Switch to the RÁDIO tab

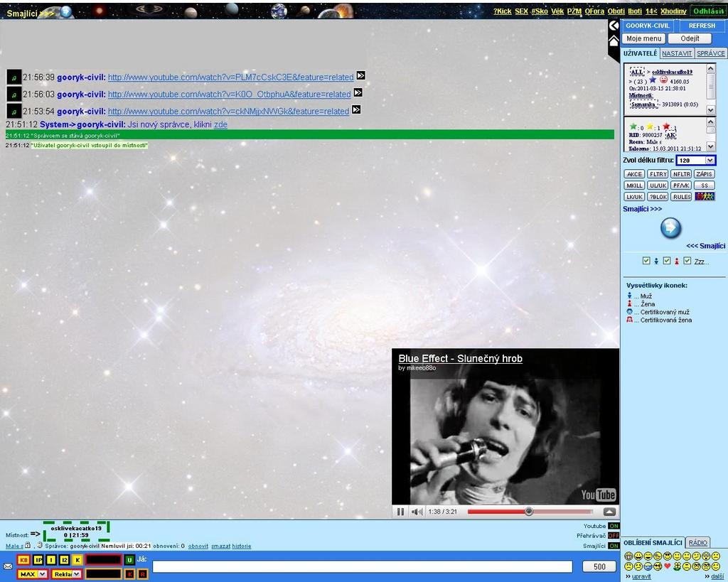click(x=698, y=542)
